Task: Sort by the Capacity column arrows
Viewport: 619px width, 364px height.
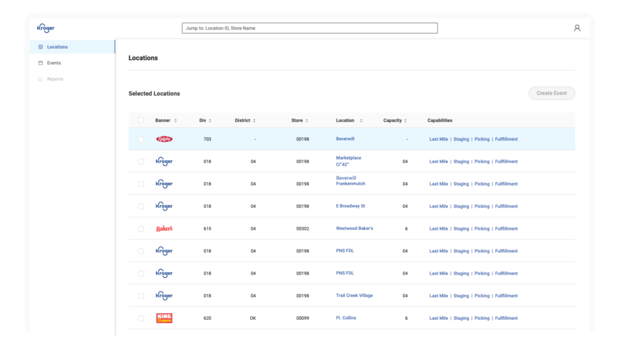Action: pos(405,121)
